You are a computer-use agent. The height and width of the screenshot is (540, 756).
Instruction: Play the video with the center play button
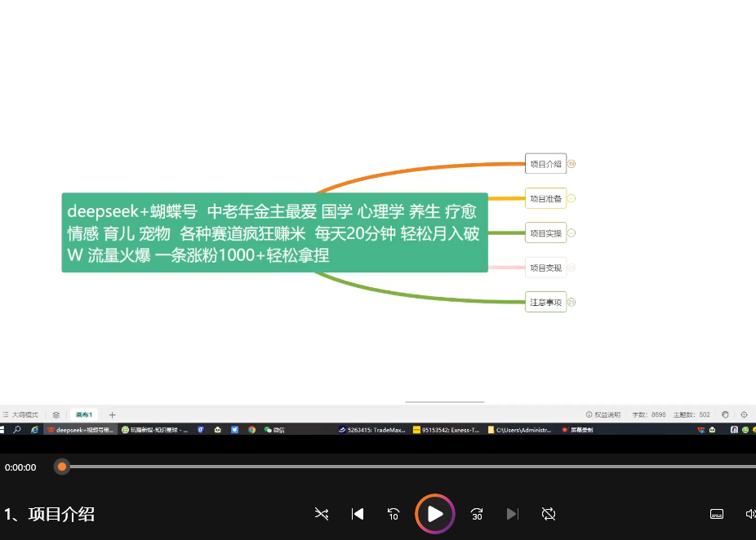(435, 514)
